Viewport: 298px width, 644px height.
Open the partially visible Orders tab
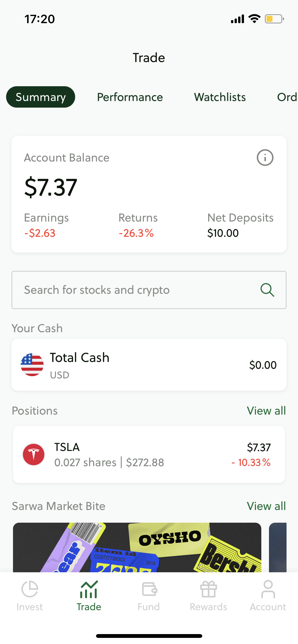click(287, 97)
